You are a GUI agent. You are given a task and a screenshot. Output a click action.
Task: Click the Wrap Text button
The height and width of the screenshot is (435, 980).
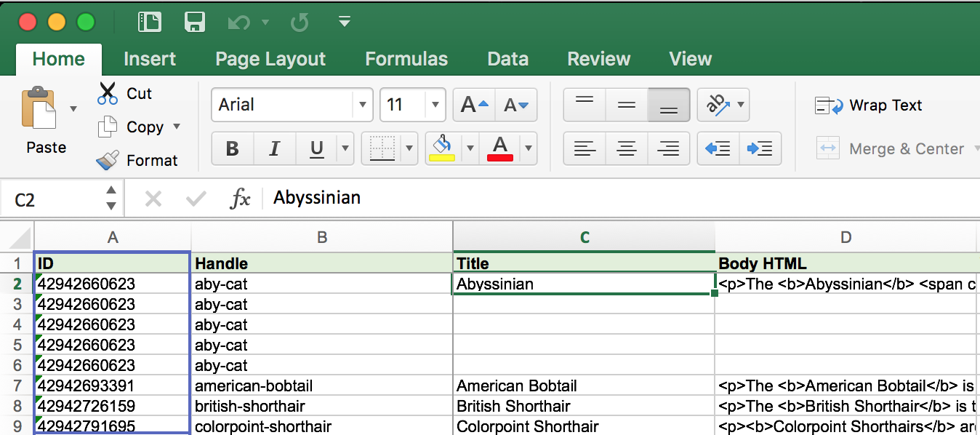click(x=869, y=105)
